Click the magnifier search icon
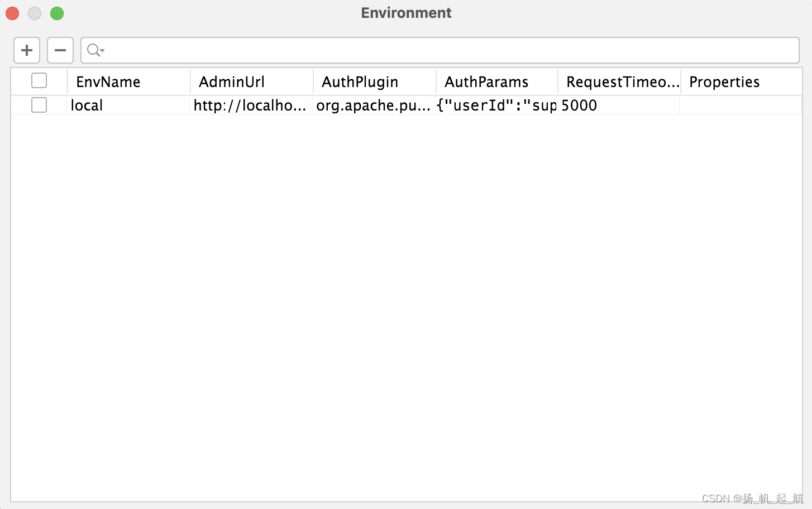The height and width of the screenshot is (509, 812). [93, 50]
